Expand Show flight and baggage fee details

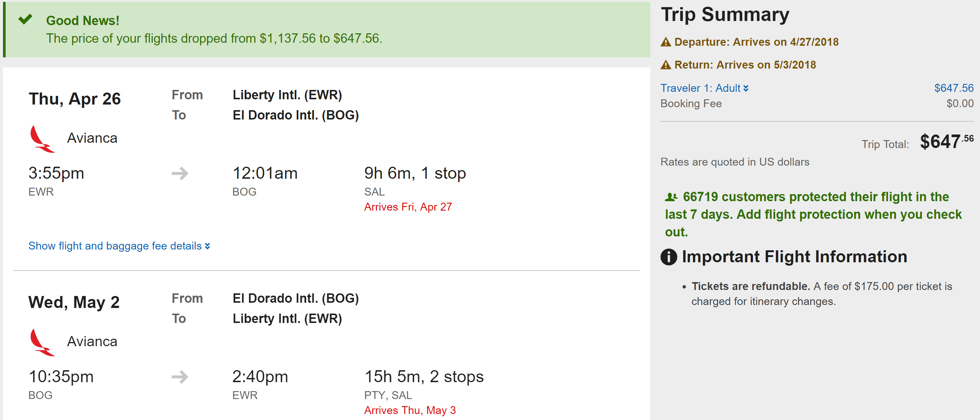point(115,246)
